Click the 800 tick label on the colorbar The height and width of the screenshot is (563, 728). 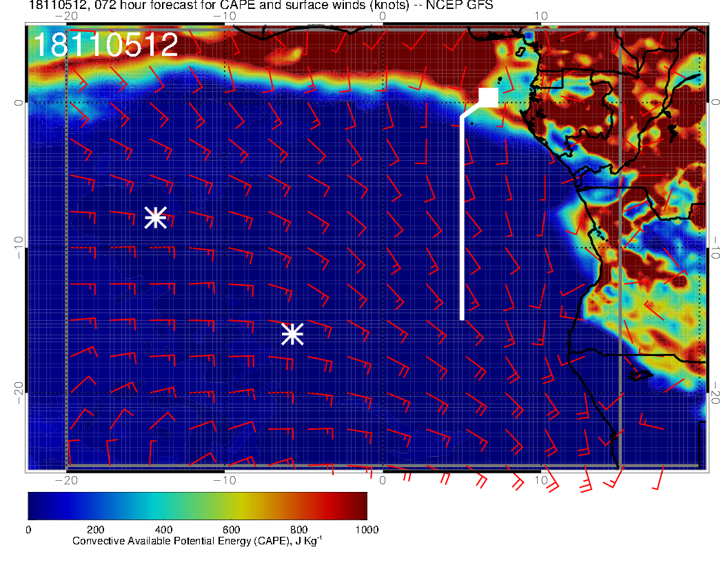(x=299, y=529)
